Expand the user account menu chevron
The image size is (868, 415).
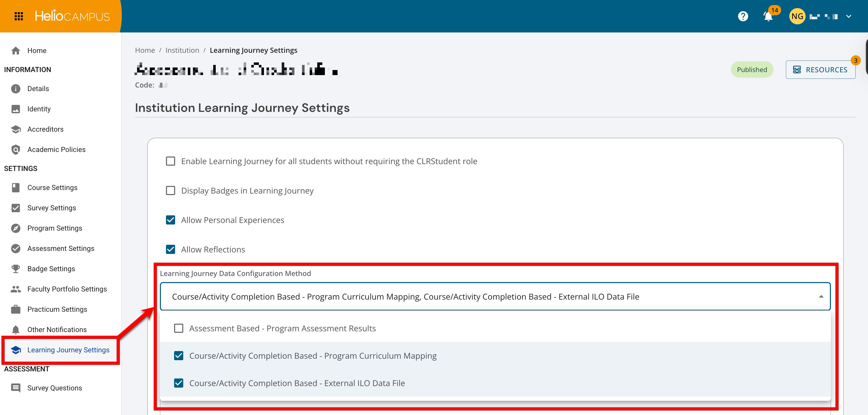pos(848,16)
